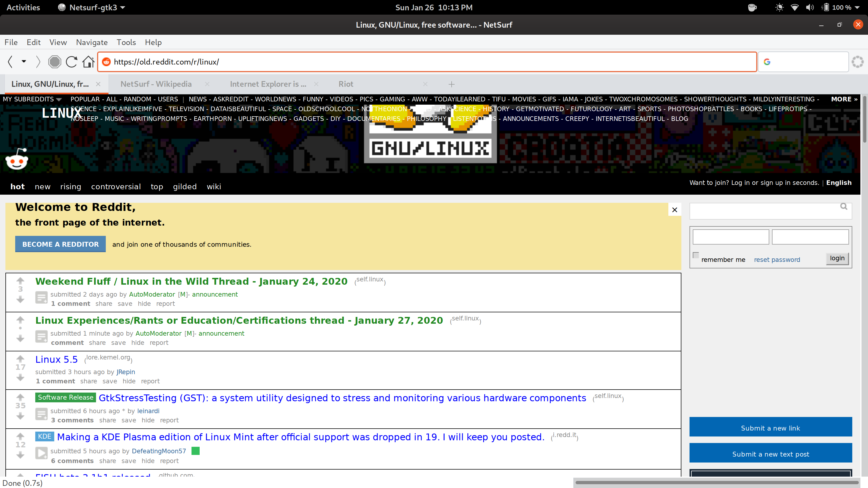Switch to the Internet Explorer tab
868x488 pixels.
tap(268, 84)
